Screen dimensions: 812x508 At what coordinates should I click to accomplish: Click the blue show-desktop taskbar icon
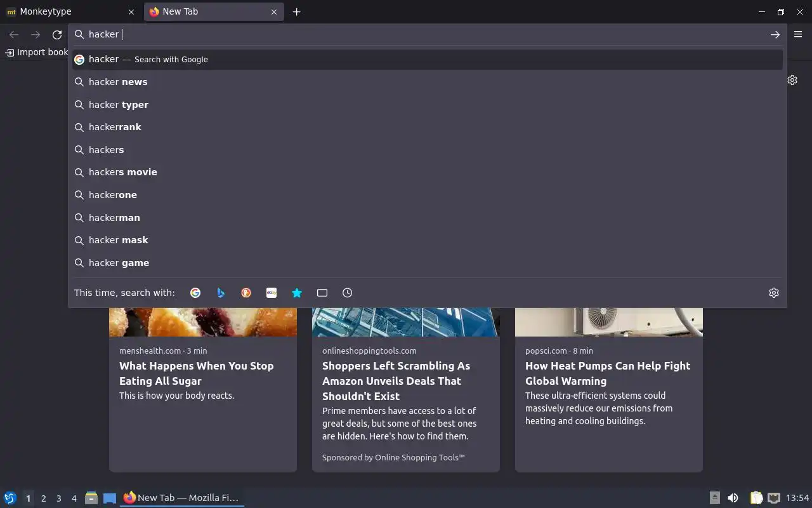pyautogui.click(x=110, y=498)
